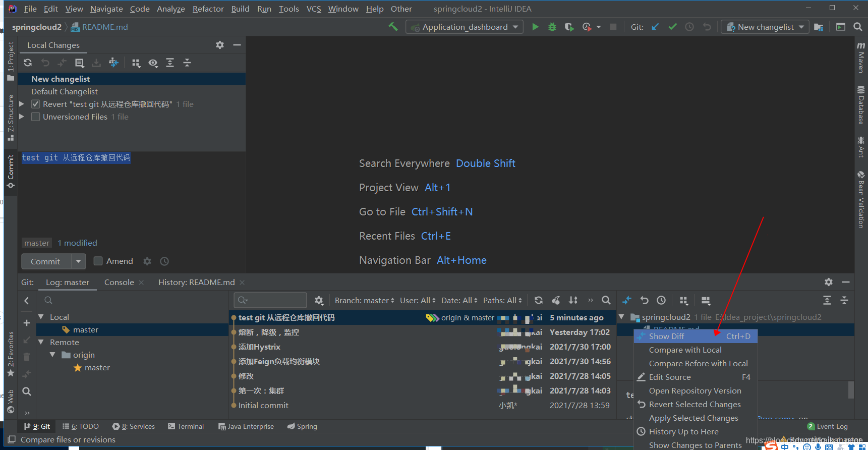Open the Paths: All filter

502,300
